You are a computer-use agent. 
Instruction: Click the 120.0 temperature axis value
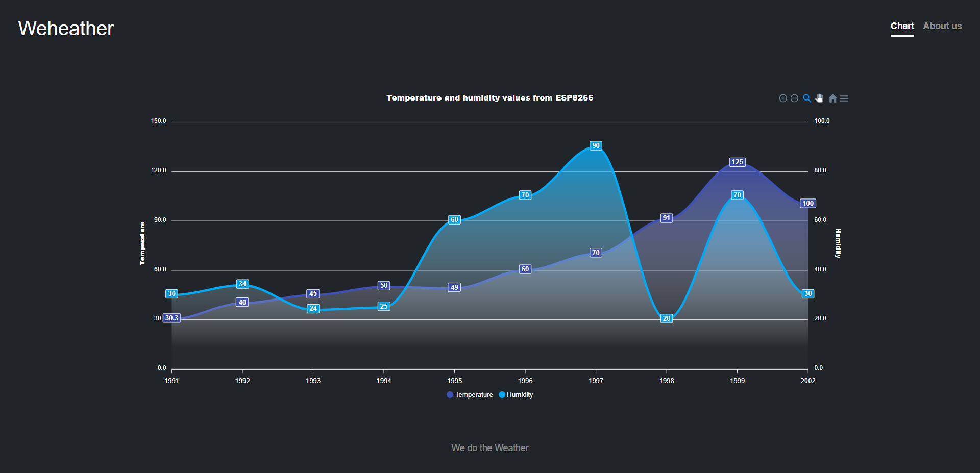[x=158, y=171]
